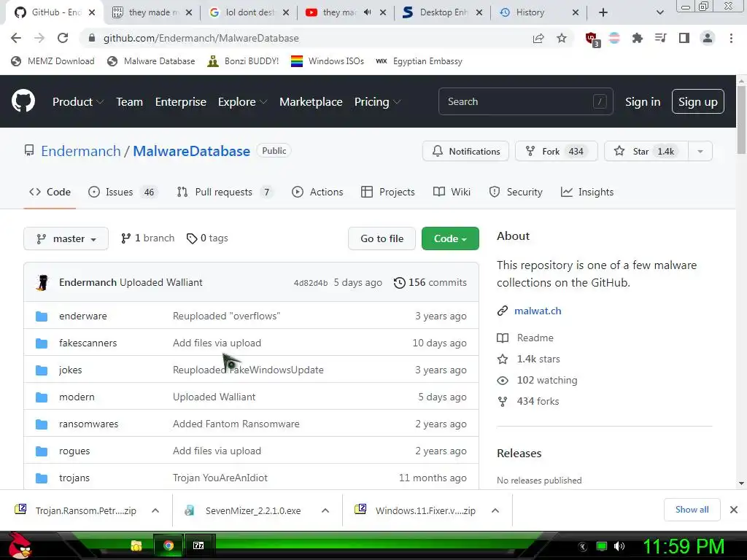Open Chrome three-dot menu
Viewport: 747px width, 560px height.
pos(731,38)
